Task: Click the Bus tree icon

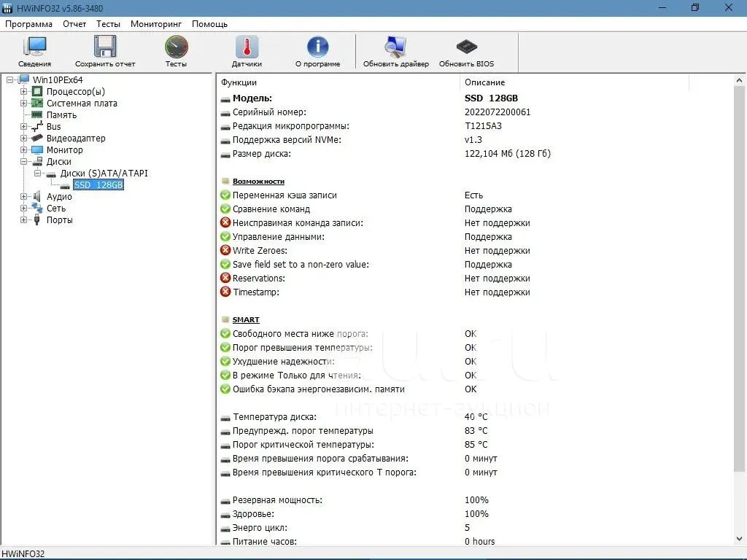Action: 37,127
